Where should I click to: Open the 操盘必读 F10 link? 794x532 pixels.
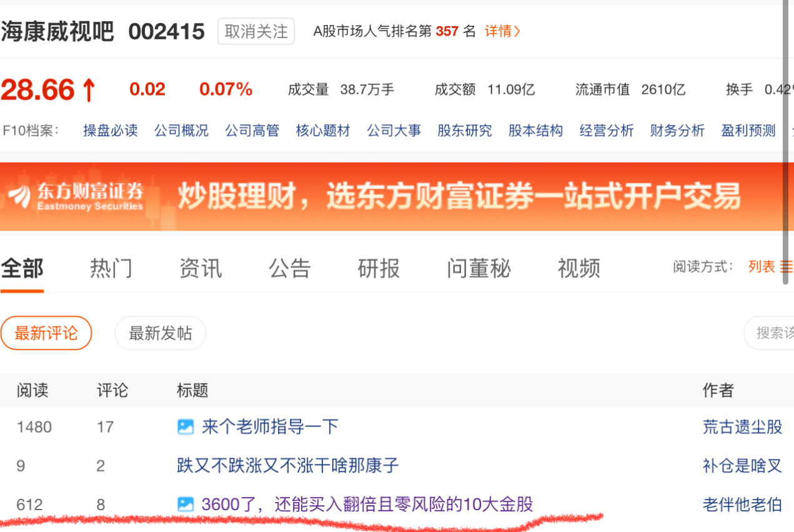pos(111,131)
